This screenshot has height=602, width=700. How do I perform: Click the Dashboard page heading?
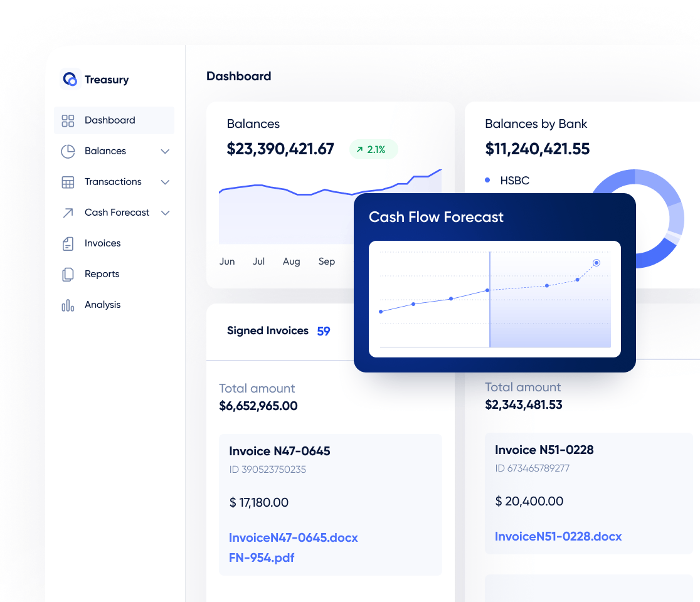click(x=238, y=77)
